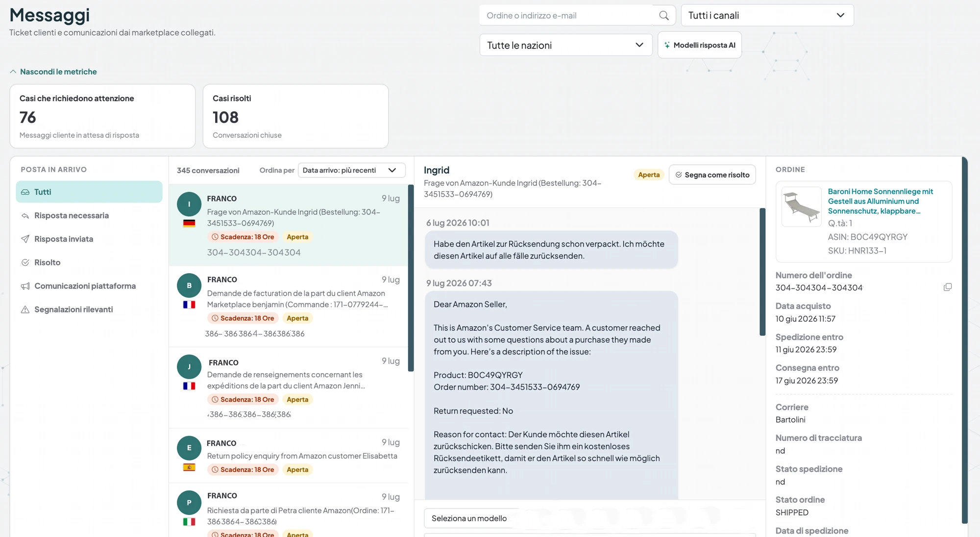The width and height of the screenshot is (980, 537).
Task: Click the SKU: HNR133-1 text
Action: pyautogui.click(x=857, y=251)
